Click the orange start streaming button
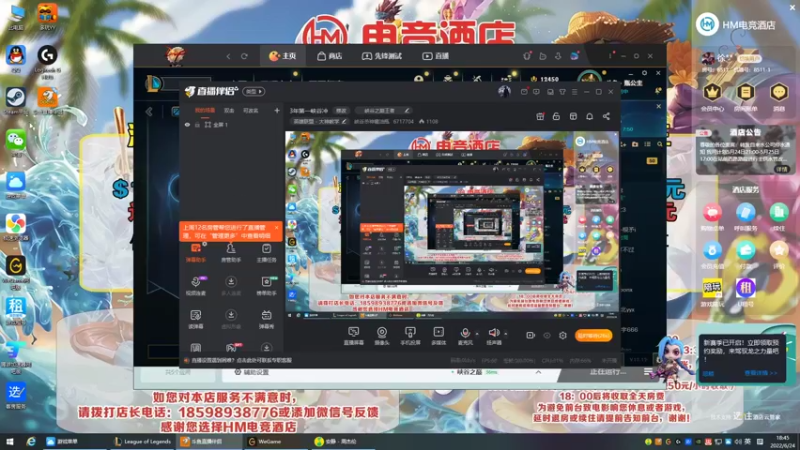800x450 pixels. tap(593, 335)
